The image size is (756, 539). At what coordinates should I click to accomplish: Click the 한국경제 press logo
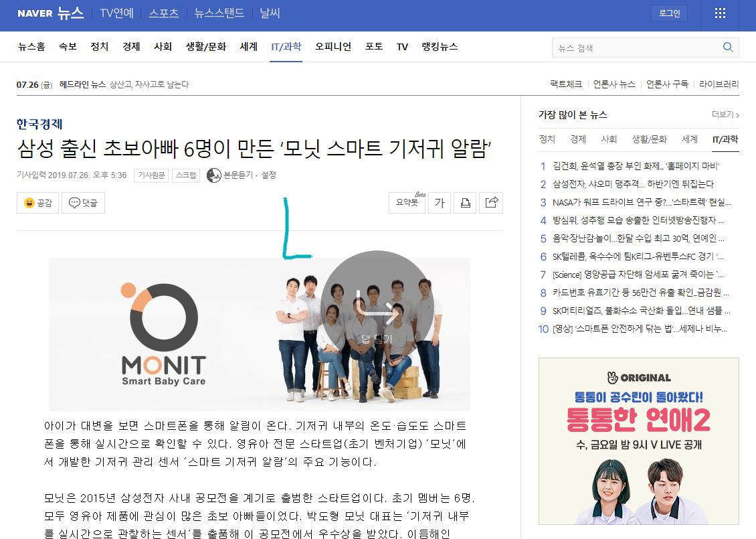39,124
